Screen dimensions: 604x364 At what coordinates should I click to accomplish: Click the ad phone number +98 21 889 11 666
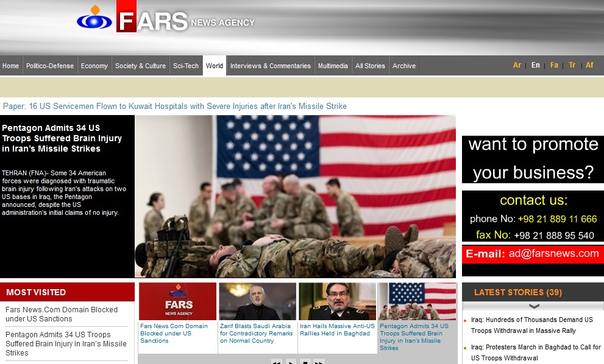pos(558,219)
